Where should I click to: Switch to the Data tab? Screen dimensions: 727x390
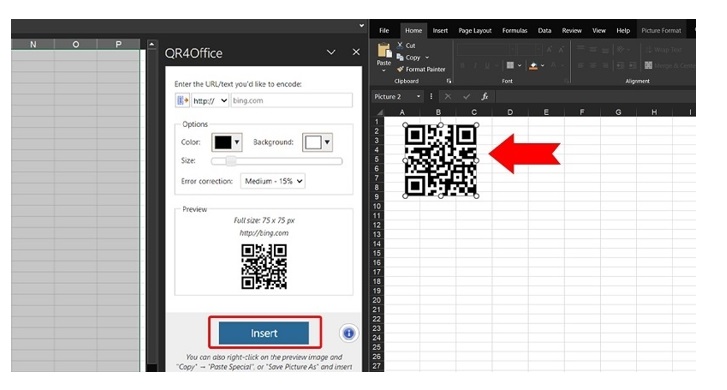pyautogui.click(x=544, y=31)
